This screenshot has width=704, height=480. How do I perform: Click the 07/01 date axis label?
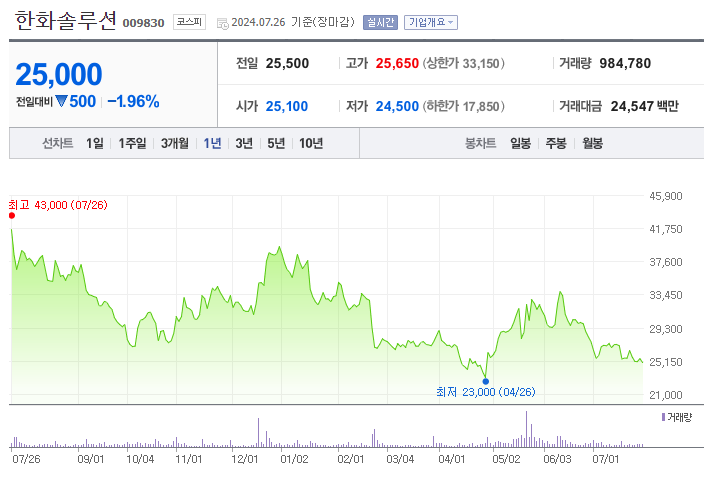tap(606, 459)
